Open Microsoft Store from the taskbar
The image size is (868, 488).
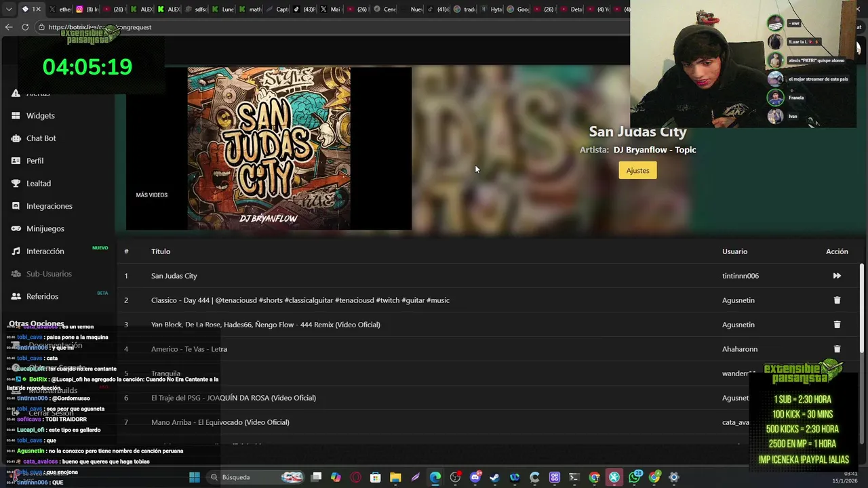376,477
